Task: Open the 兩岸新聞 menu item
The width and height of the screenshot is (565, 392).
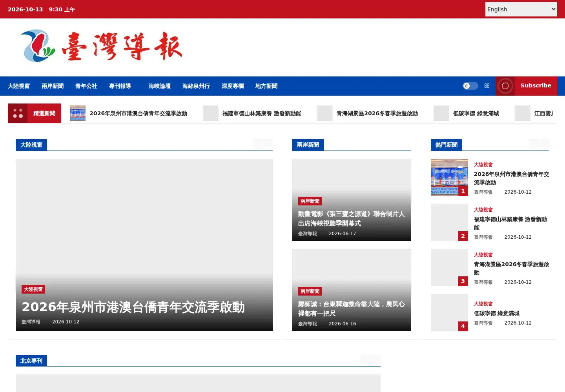Action: click(53, 86)
